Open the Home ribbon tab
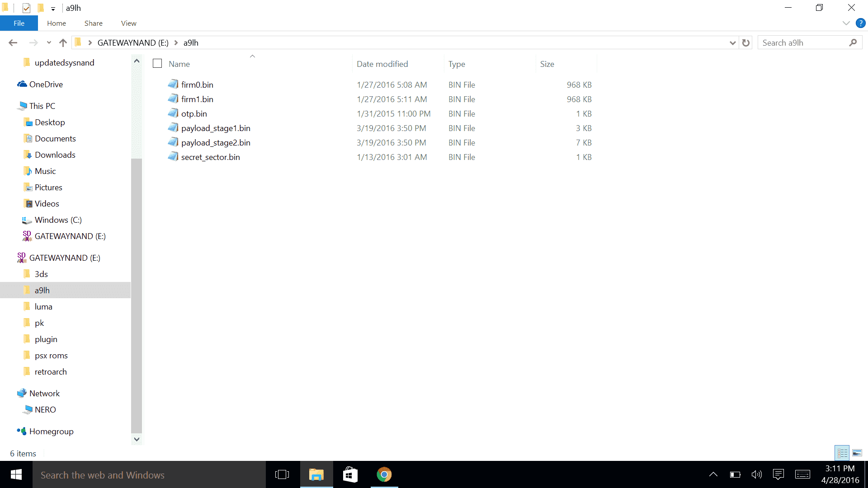 pos(57,23)
